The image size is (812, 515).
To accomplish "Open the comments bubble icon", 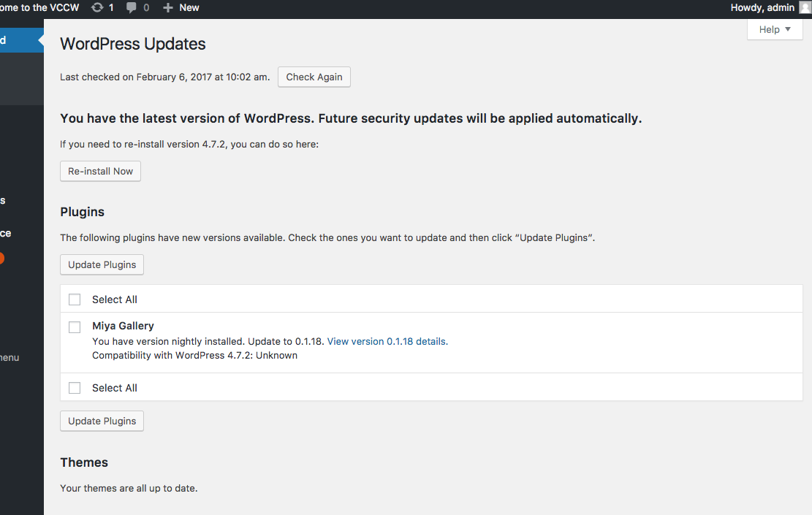I will tap(131, 8).
